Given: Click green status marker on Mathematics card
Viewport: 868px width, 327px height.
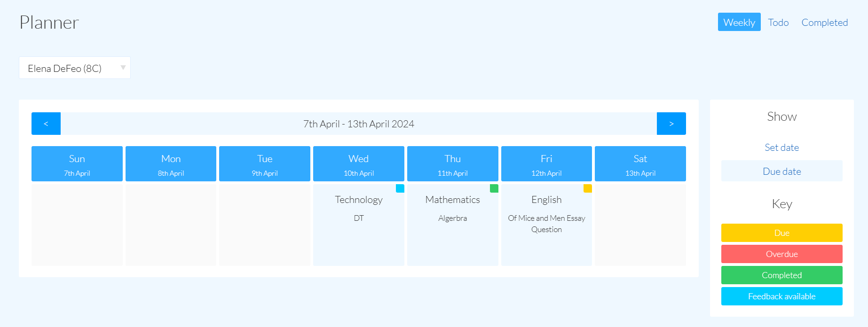Looking at the screenshot, I should 494,188.
